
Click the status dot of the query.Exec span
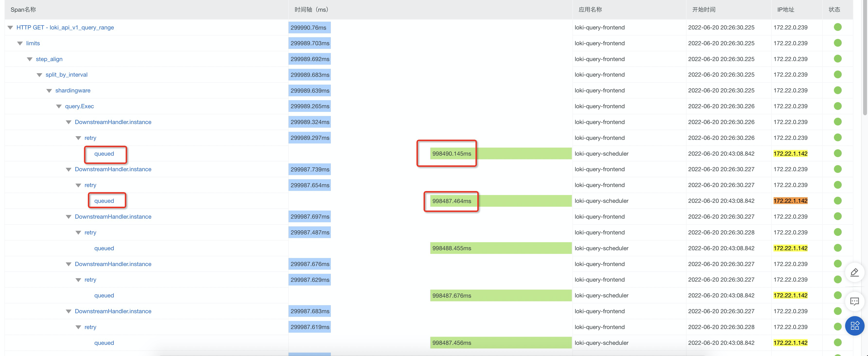point(838,106)
